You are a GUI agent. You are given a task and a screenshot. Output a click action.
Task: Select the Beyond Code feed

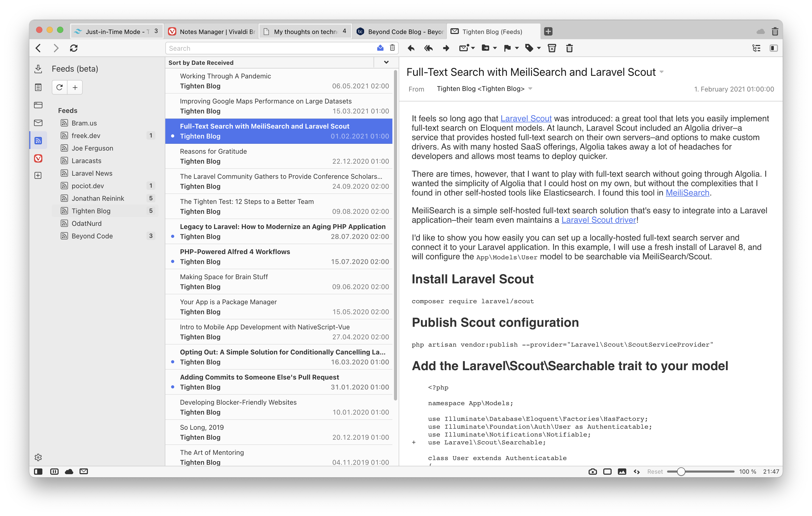(x=105, y=236)
